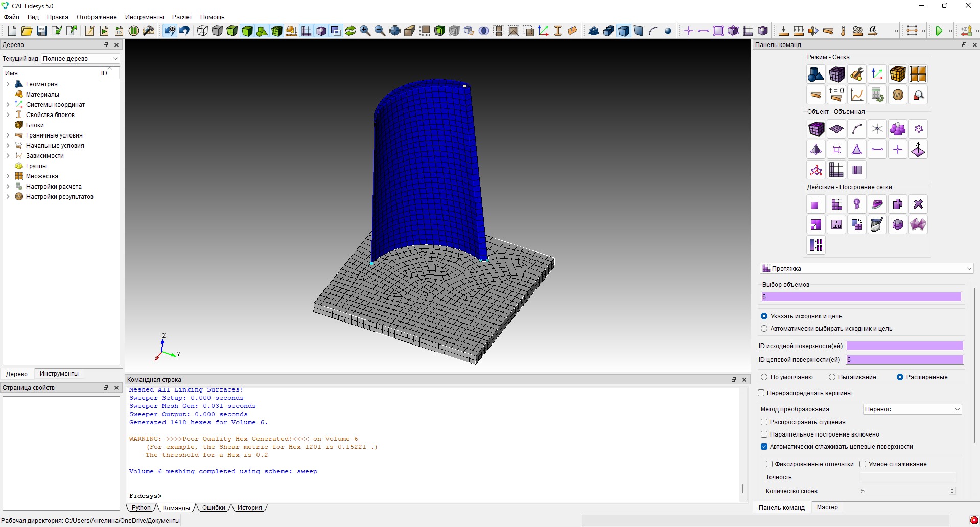This screenshot has width=980, height=527.
Task: Click the renumber 1 to 100 icon
Action: [x=836, y=224]
